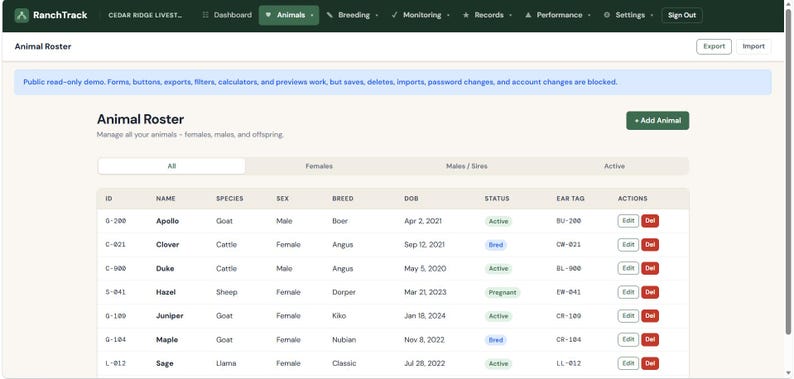Image resolution: width=794 pixels, height=379 pixels.
Task: Export the animal roster
Action: click(714, 47)
